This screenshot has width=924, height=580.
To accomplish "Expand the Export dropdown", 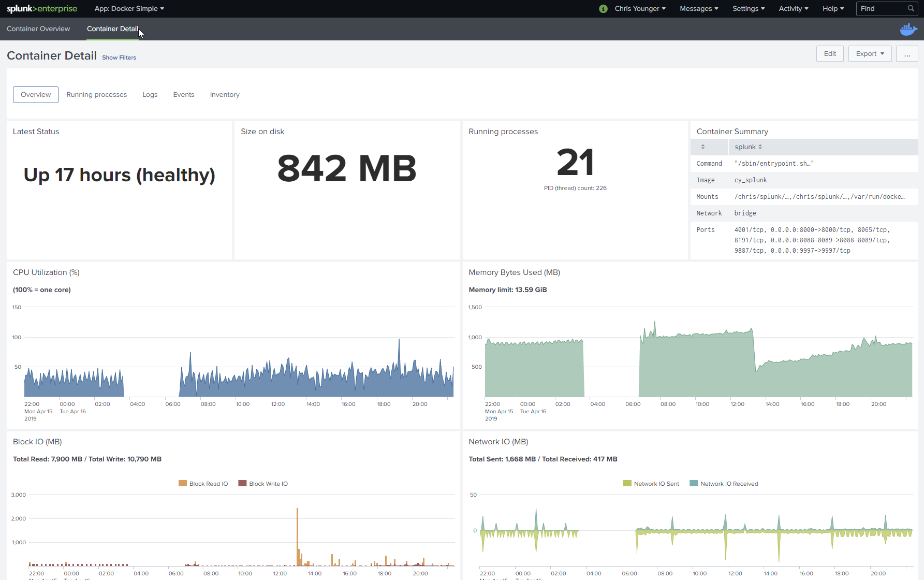I will pos(870,54).
